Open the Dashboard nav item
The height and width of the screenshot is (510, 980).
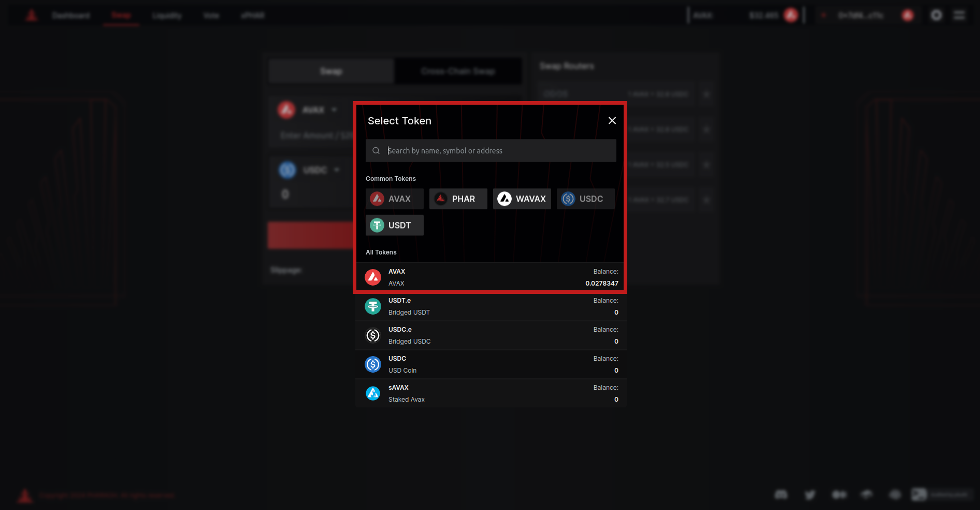pyautogui.click(x=71, y=16)
